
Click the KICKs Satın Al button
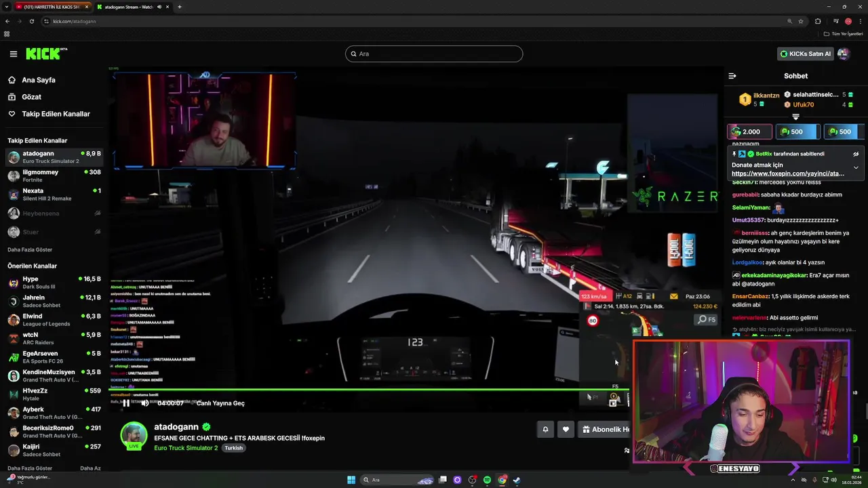(x=805, y=54)
